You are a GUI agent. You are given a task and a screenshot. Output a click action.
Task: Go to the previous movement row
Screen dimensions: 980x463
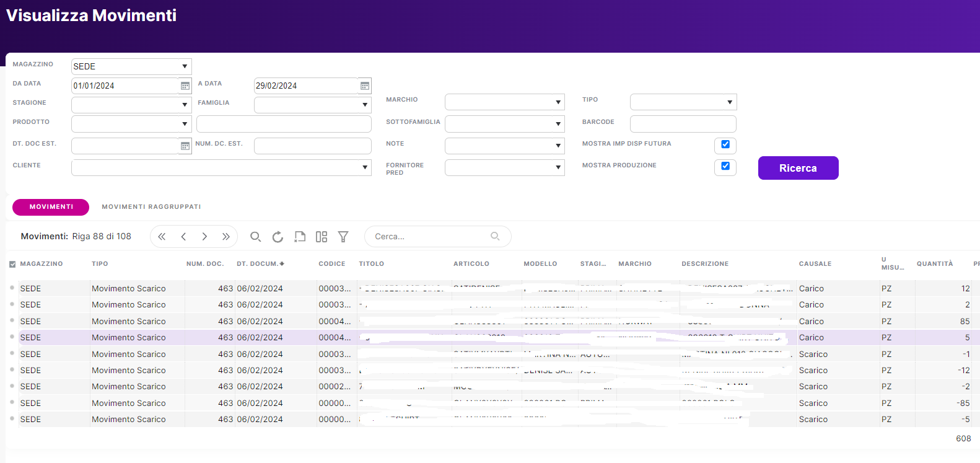183,237
